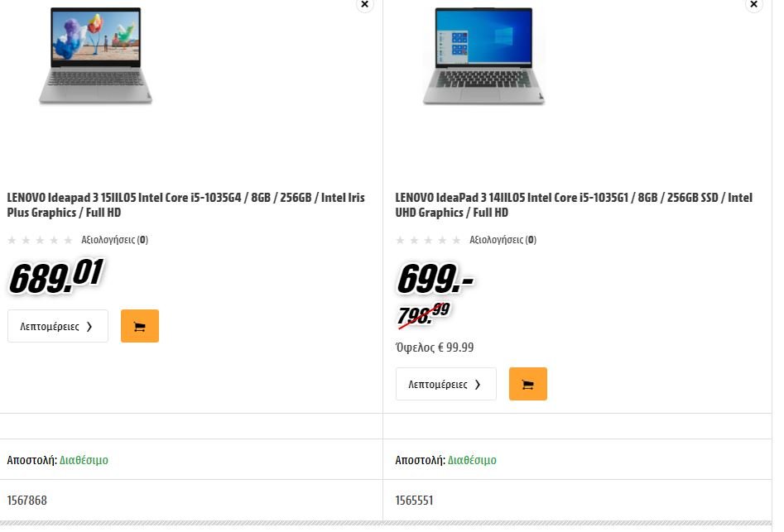Open Λεπτομέρειες for the 689.01 laptop
The image size is (784, 532).
58,326
